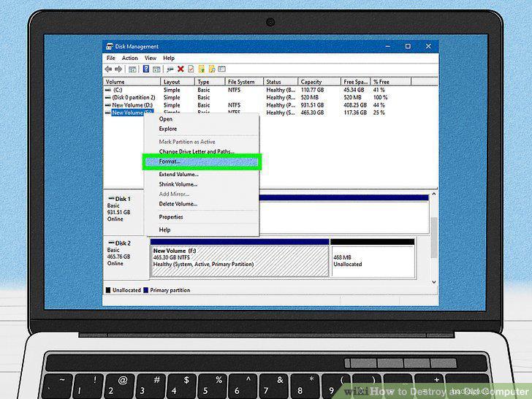Open the Action menu

click(129, 58)
